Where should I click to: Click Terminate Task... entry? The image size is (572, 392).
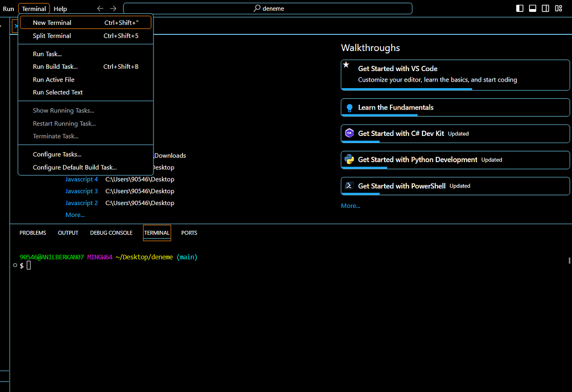pyautogui.click(x=86, y=136)
